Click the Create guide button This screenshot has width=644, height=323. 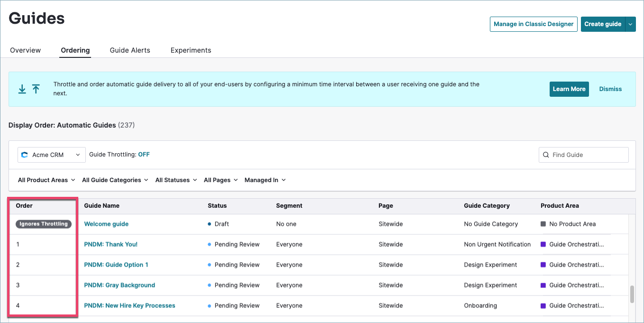(603, 24)
